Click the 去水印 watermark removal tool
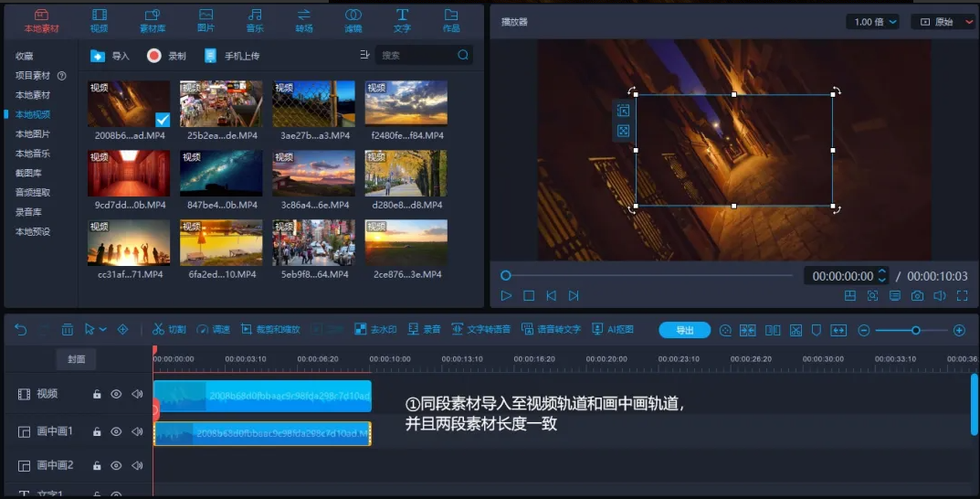 point(375,330)
